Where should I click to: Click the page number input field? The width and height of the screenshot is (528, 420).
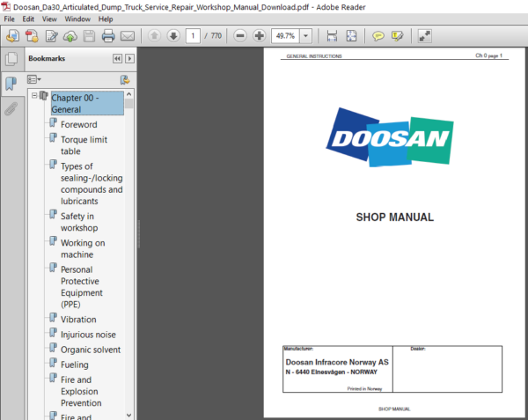pos(193,36)
